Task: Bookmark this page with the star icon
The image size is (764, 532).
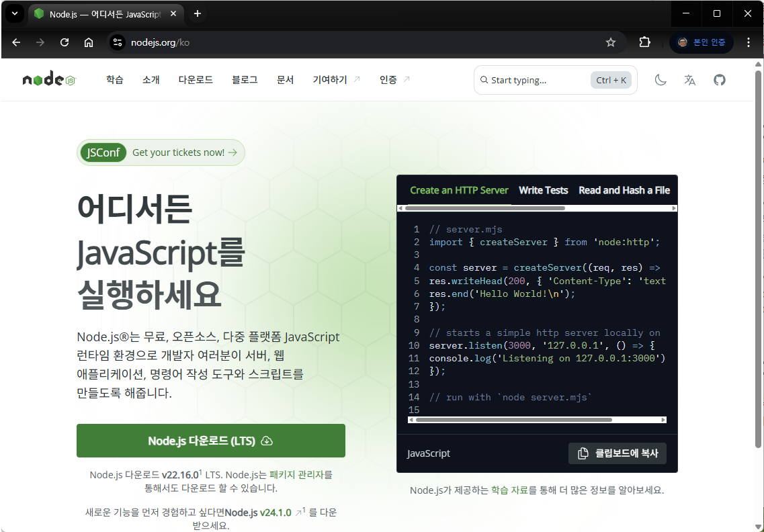Action: (611, 42)
